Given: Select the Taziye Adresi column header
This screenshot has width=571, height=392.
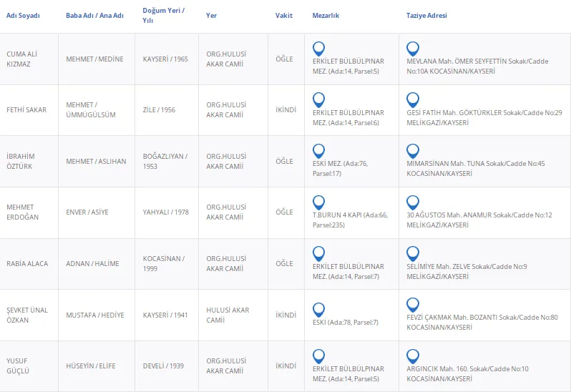Looking at the screenshot, I should click(x=426, y=16).
